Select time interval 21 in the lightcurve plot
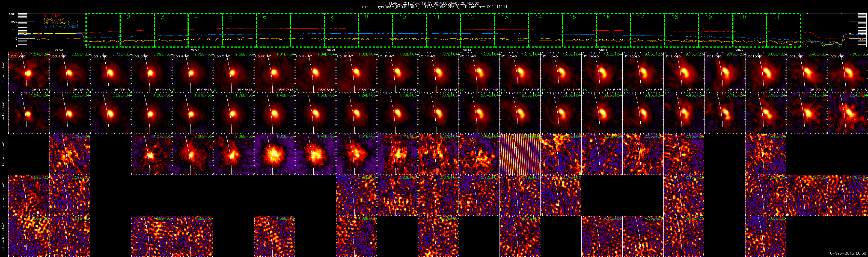 coord(784,30)
